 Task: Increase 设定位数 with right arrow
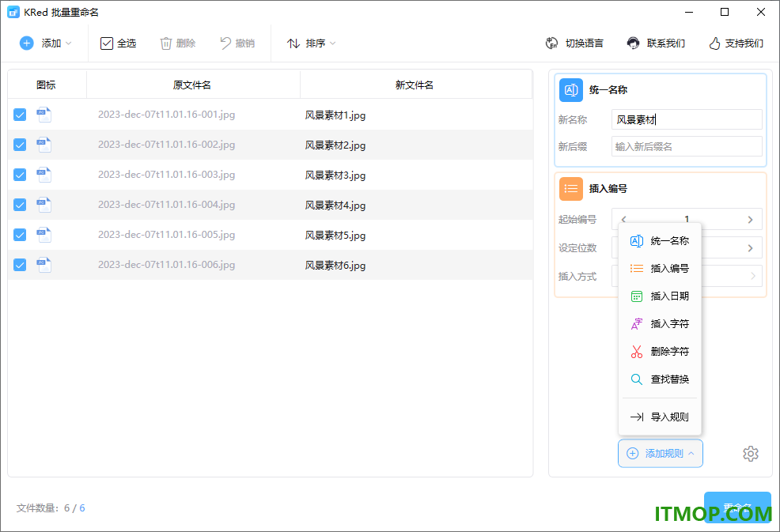coord(750,248)
